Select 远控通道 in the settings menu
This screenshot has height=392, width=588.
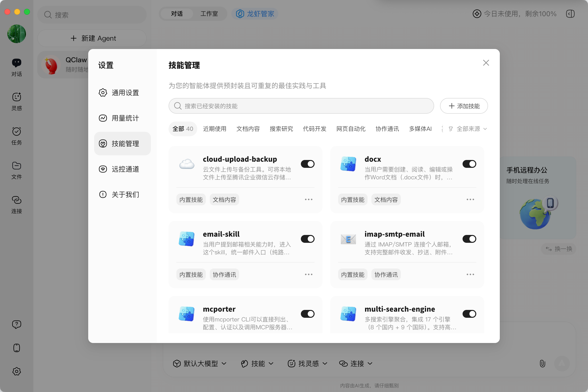[x=122, y=169]
